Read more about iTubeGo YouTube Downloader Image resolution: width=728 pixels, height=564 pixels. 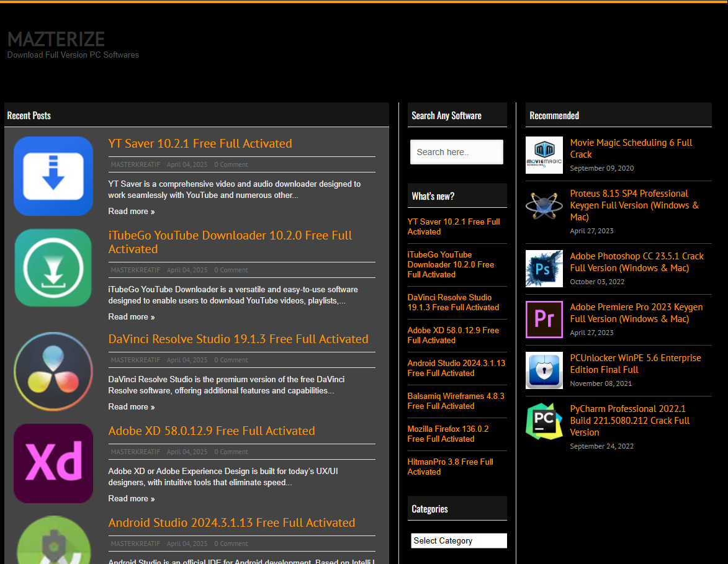pyautogui.click(x=132, y=316)
